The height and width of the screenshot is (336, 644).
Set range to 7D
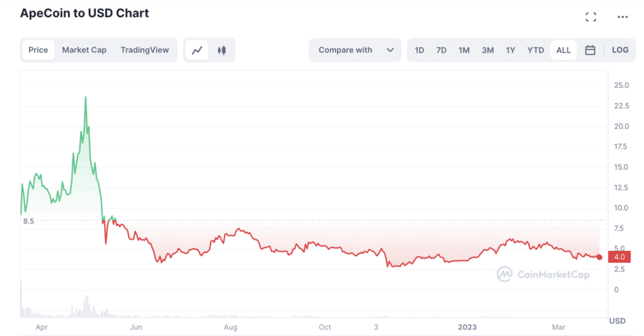point(441,50)
